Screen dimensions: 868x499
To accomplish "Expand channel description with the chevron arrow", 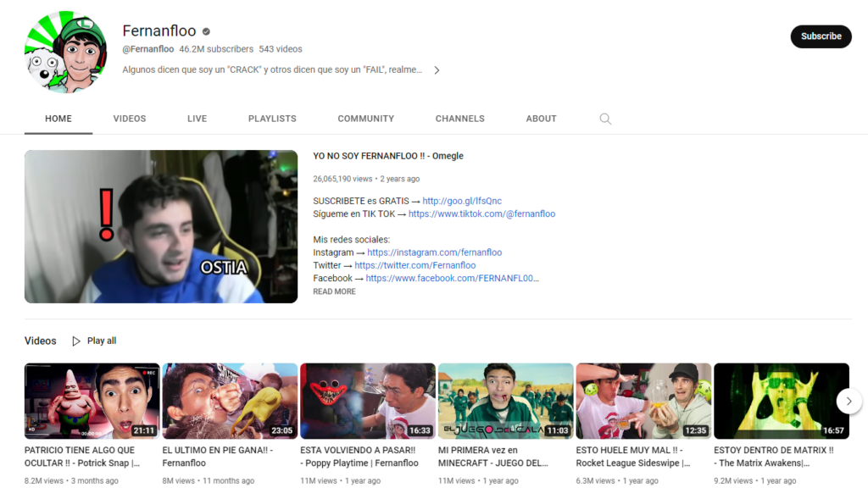I will click(437, 70).
